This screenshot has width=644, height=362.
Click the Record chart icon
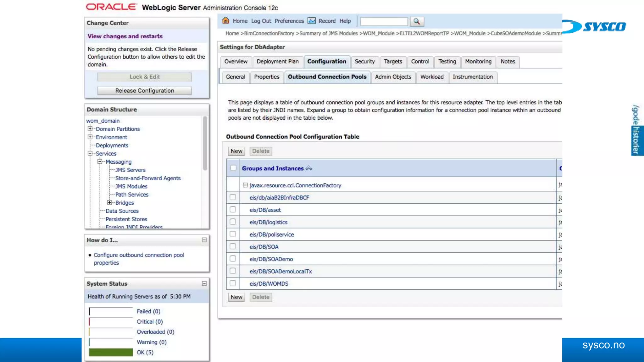311,21
